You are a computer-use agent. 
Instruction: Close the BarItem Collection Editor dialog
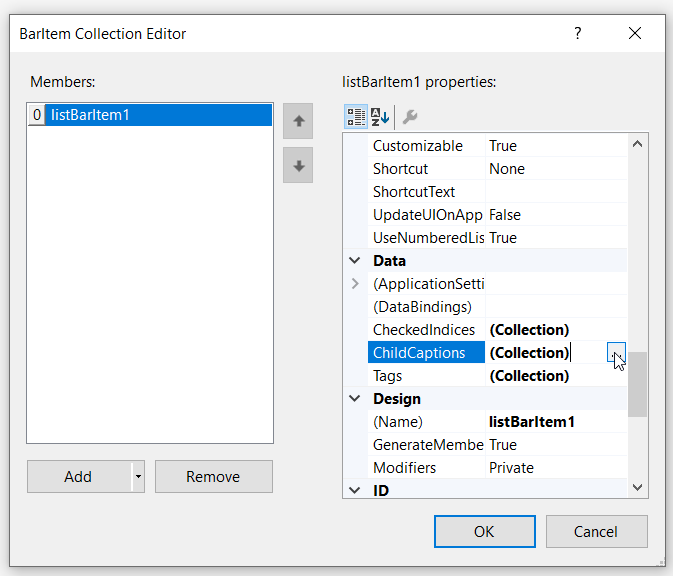click(x=635, y=33)
